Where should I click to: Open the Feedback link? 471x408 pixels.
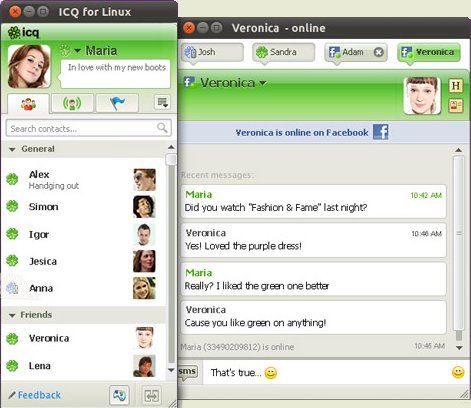39,395
